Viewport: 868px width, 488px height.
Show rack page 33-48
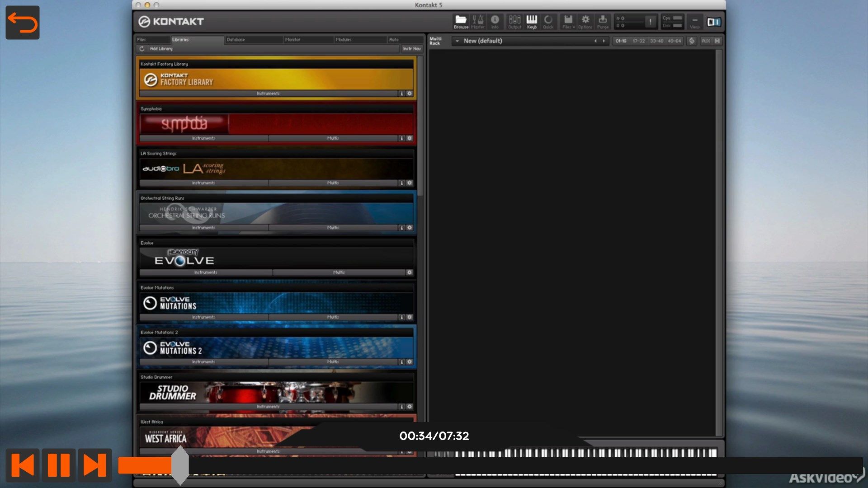coord(656,41)
